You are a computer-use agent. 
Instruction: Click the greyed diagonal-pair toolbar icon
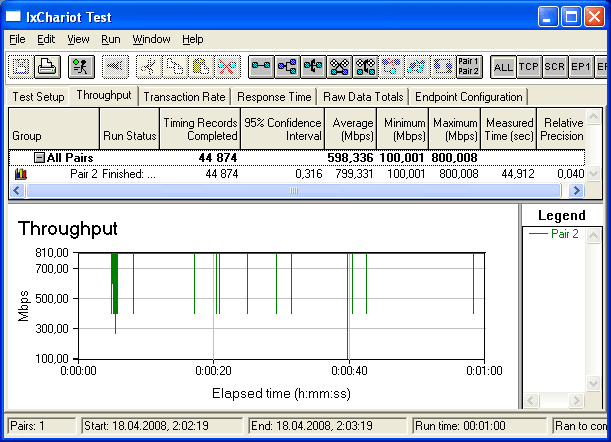pos(417,67)
